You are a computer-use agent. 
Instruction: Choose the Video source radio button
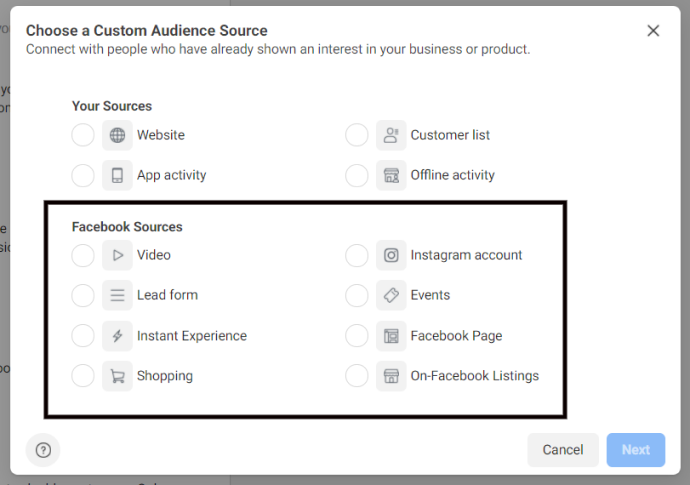click(83, 255)
